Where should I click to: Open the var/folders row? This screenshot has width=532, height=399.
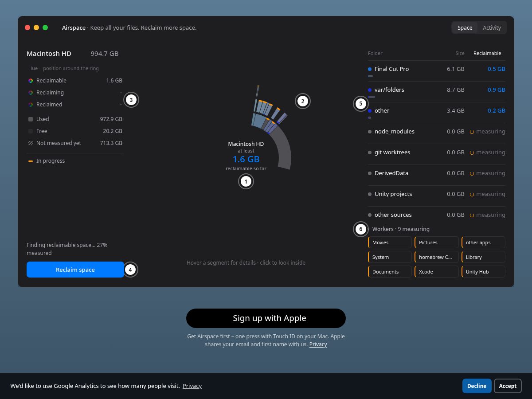437,92
